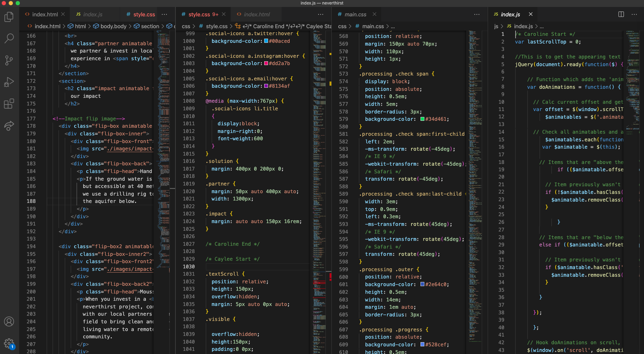Open color picker for #528cef swatch
The image size is (644, 354).
coord(423,345)
